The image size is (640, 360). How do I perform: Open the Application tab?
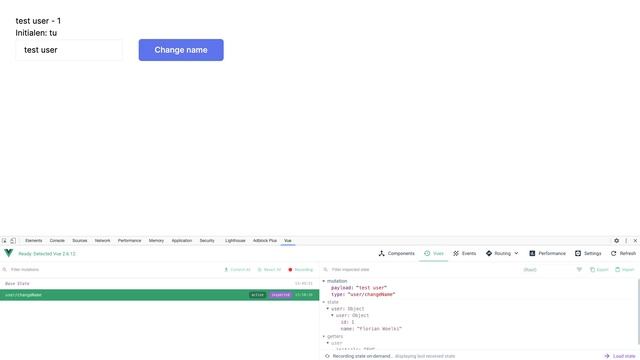[182, 241]
